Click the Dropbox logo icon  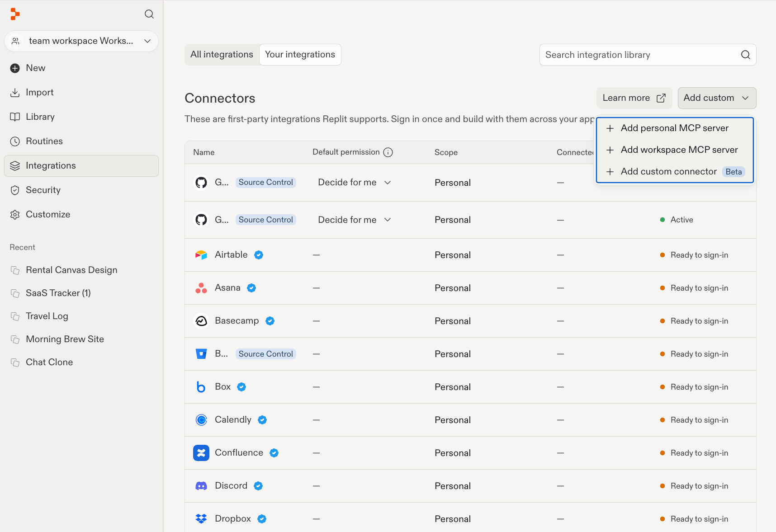click(x=201, y=519)
